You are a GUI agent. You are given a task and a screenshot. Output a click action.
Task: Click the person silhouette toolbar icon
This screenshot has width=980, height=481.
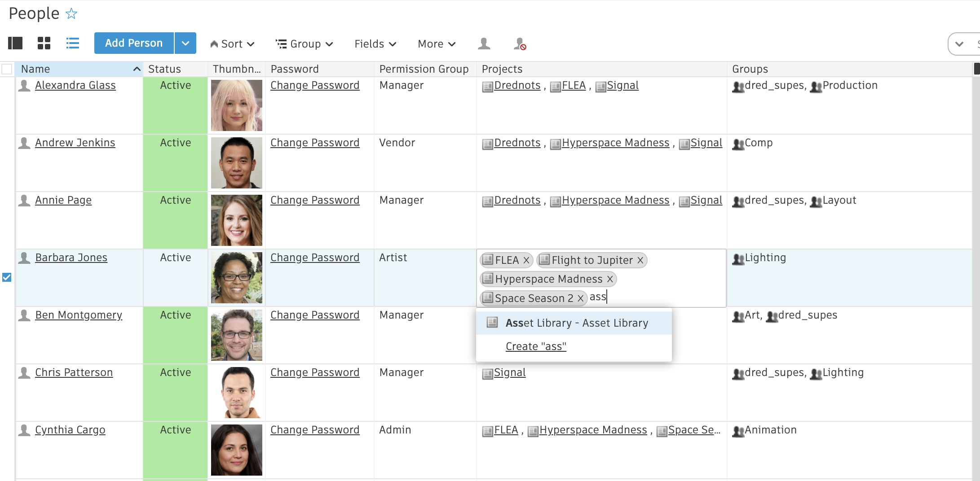pos(484,44)
